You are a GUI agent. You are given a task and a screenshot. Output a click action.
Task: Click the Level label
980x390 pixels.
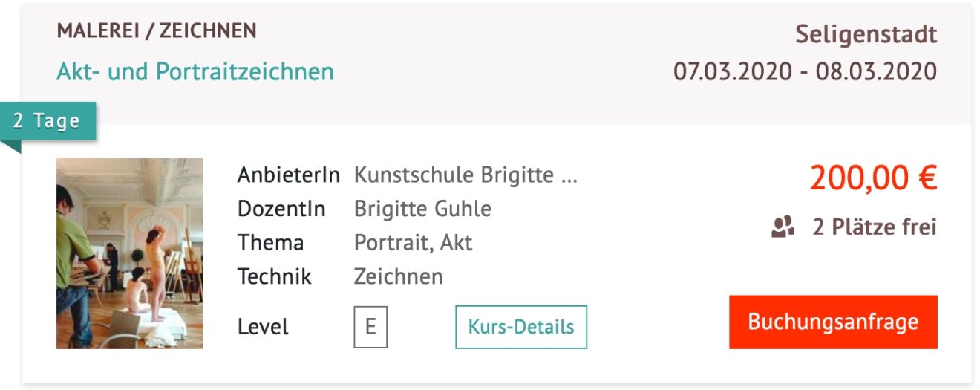pyautogui.click(x=263, y=327)
